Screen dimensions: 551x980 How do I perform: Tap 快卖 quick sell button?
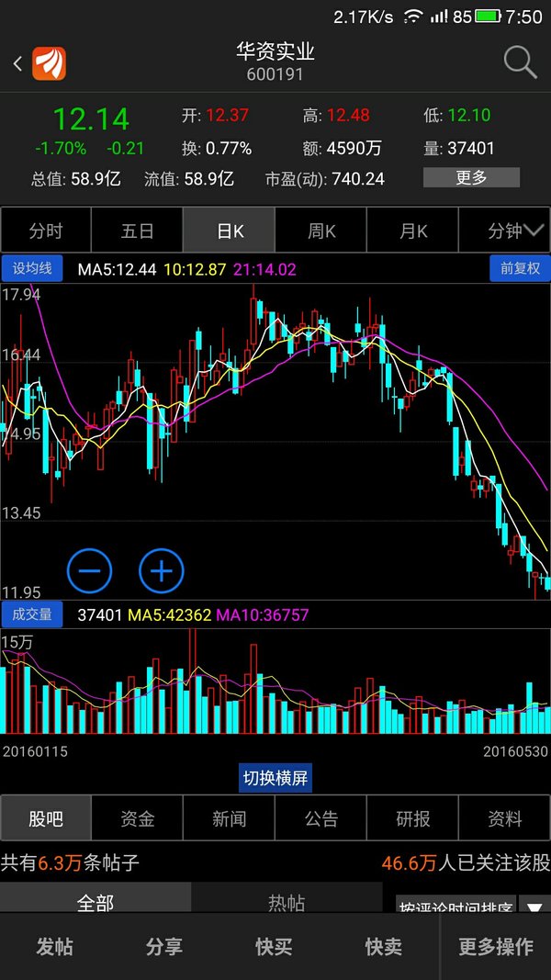[x=384, y=946]
